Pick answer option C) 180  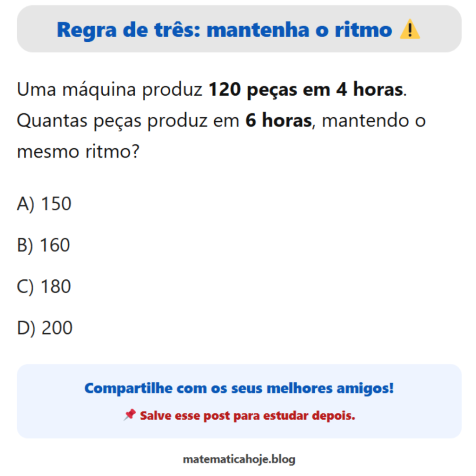click(x=44, y=286)
